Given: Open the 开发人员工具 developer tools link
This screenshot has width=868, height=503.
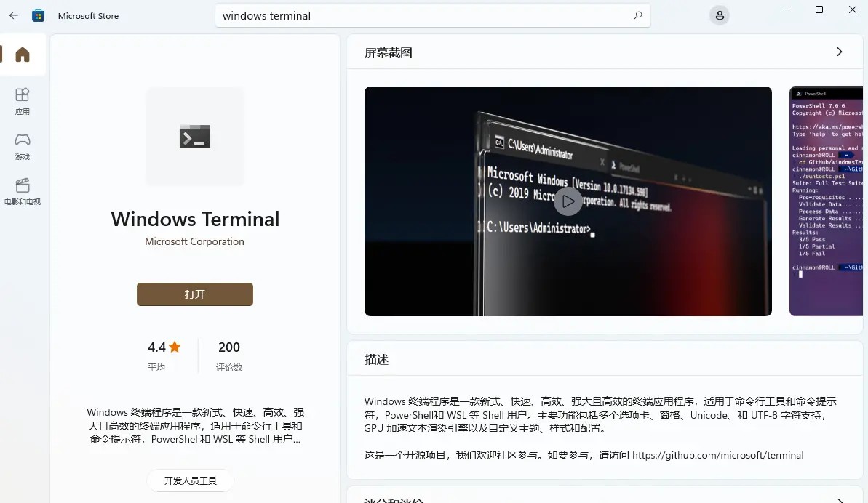Looking at the screenshot, I should pyautogui.click(x=190, y=480).
